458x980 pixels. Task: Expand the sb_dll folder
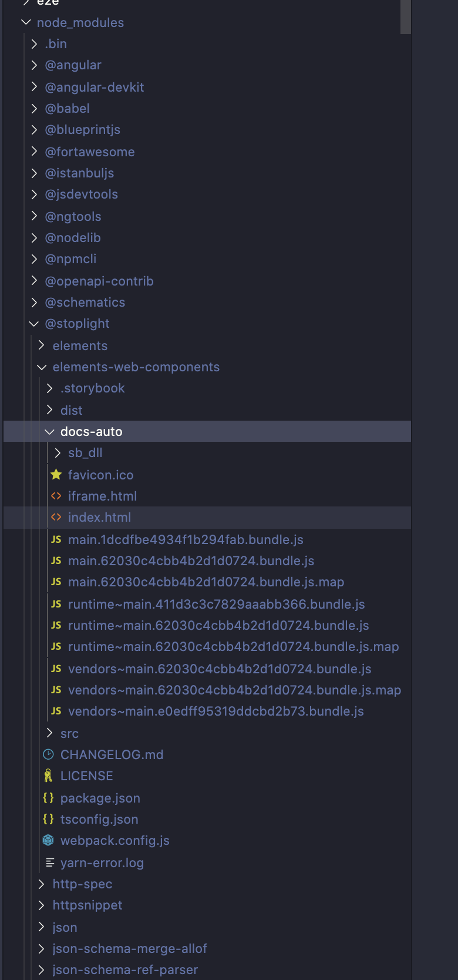pyautogui.click(x=57, y=453)
